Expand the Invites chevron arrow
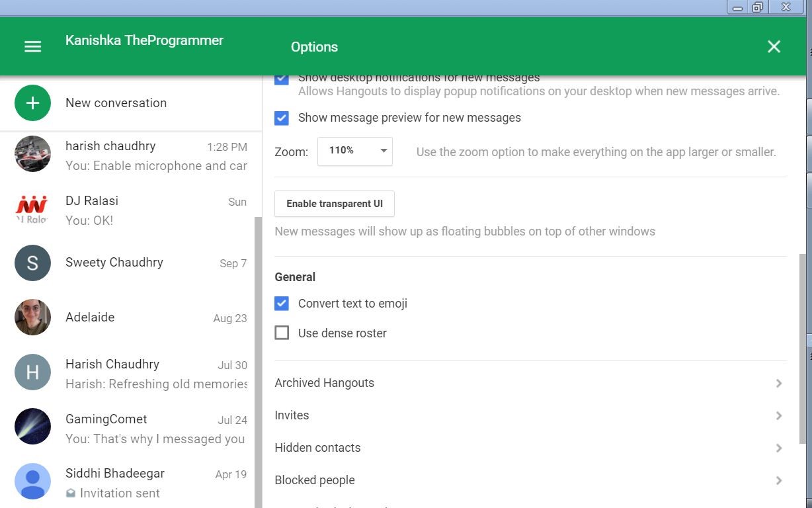Screen dimensions: 812x508 point(779,416)
